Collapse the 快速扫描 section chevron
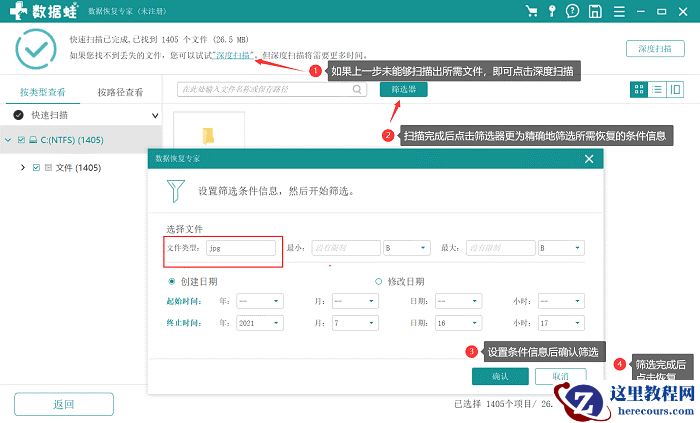 pos(155,116)
